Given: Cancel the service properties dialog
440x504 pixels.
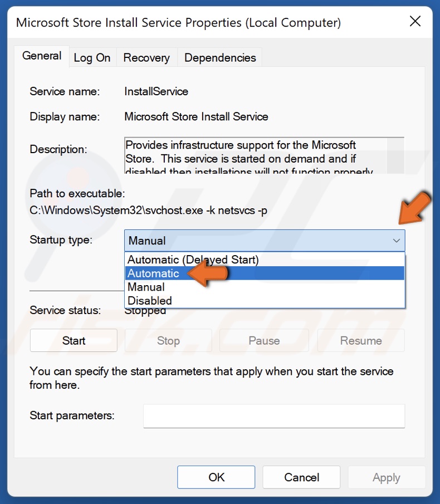Looking at the screenshot, I should click(x=301, y=477).
